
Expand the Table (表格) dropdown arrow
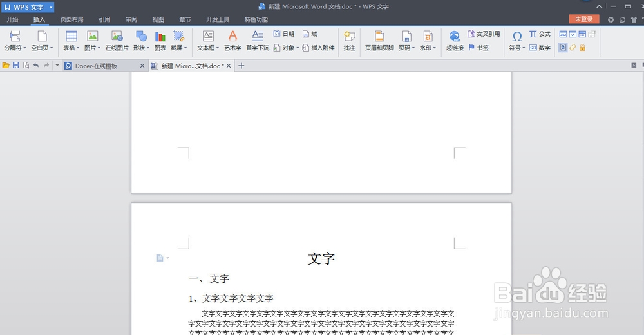78,48
